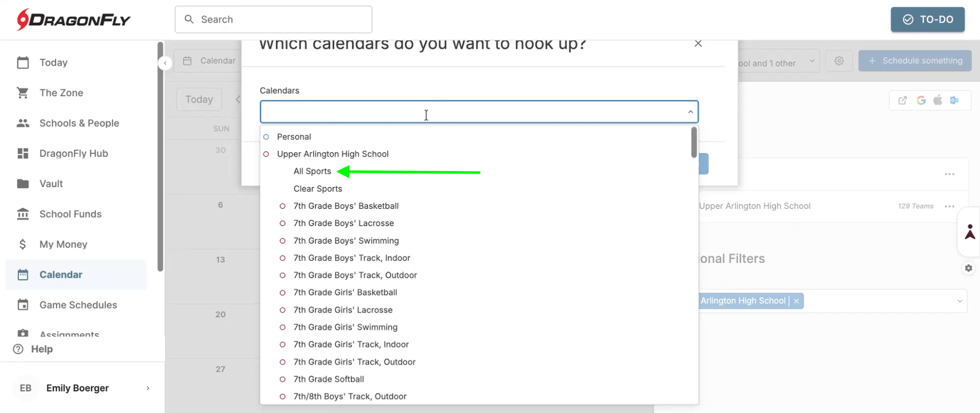Open Upper Arlington row three-dot menu
980x413 pixels.
click(x=950, y=206)
